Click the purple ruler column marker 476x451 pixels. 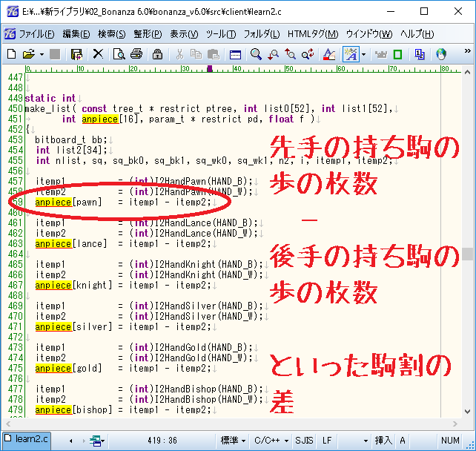(x=210, y=69)
